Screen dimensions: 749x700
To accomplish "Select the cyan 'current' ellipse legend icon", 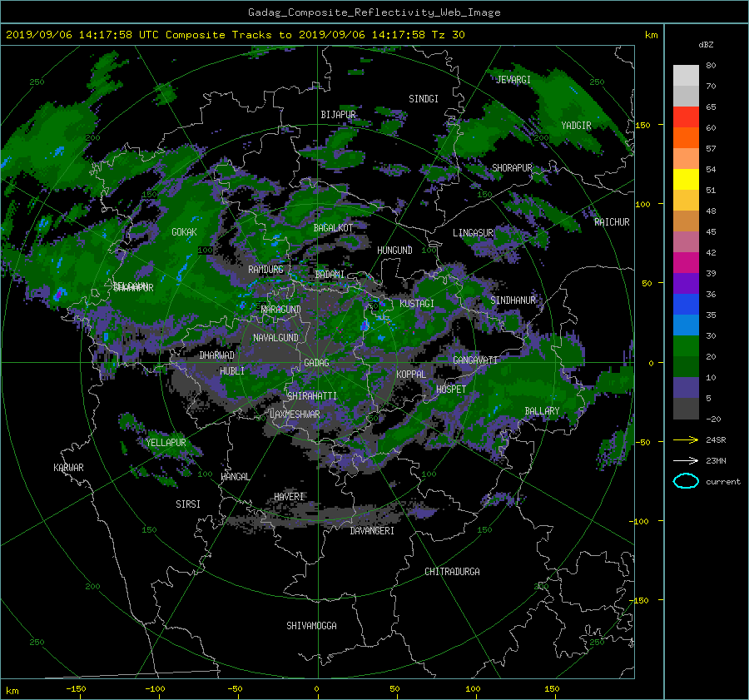I will coord(686,481).
